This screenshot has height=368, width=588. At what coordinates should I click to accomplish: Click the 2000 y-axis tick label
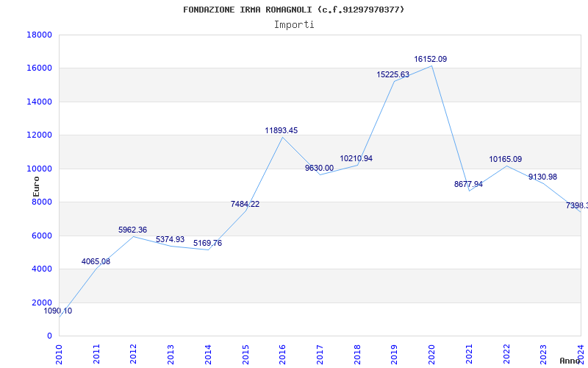point(41,302)
